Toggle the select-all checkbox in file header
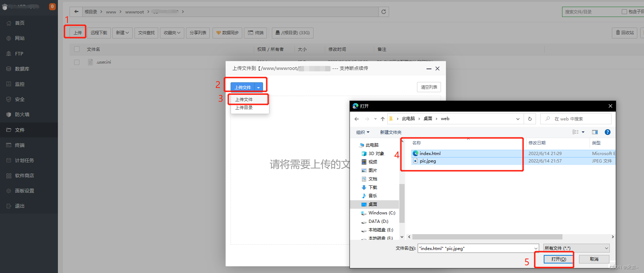This screenshot has height=273, width=644. 77,49
